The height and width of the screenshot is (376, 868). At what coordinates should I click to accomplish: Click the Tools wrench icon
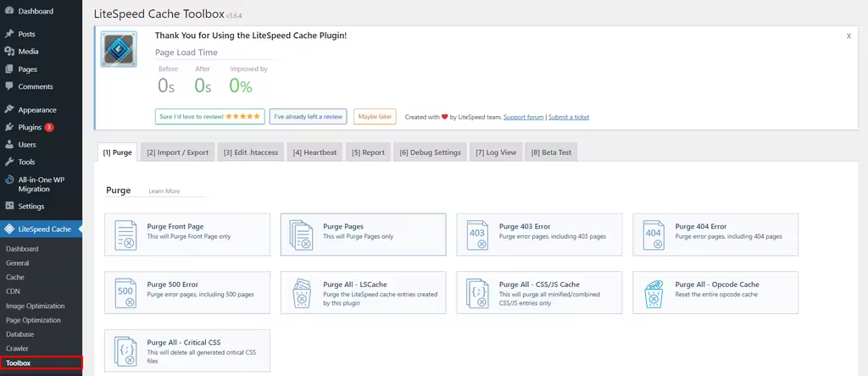pyautogui.click(x=8, y=162)
